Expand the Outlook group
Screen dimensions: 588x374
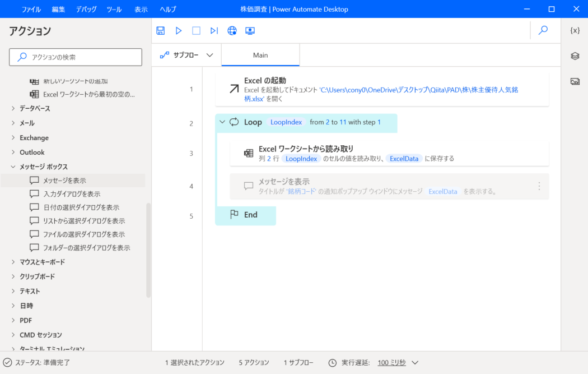point(13,152)
